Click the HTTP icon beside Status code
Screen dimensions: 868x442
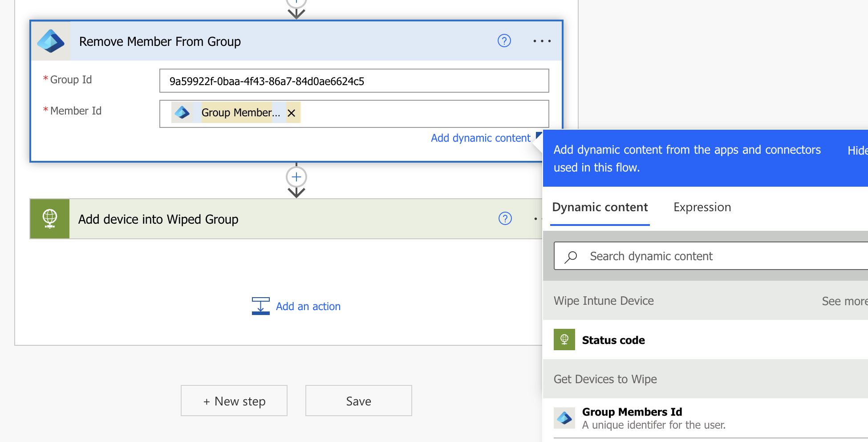point(564,340)
